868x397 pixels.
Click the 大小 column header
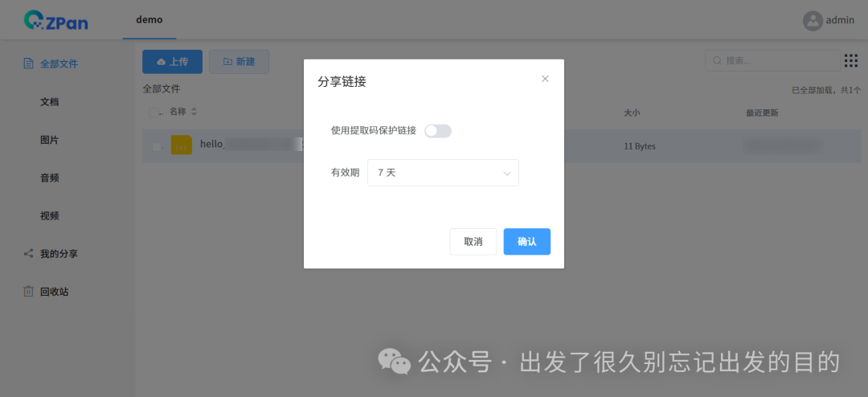click(x=633, y=113)
